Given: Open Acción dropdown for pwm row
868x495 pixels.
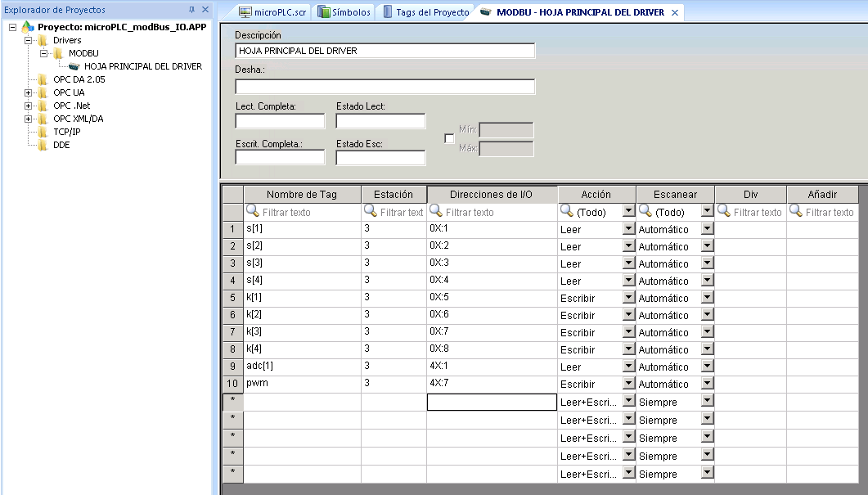Looking at the screenshot, I should pyautogui.click(x=628, y=383).
